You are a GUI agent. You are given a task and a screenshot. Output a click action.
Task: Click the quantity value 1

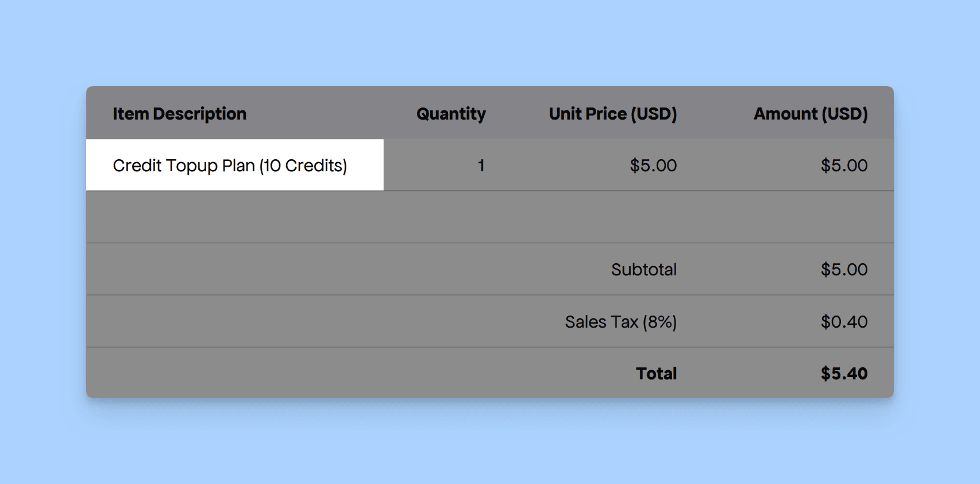(x=481, y=166)
